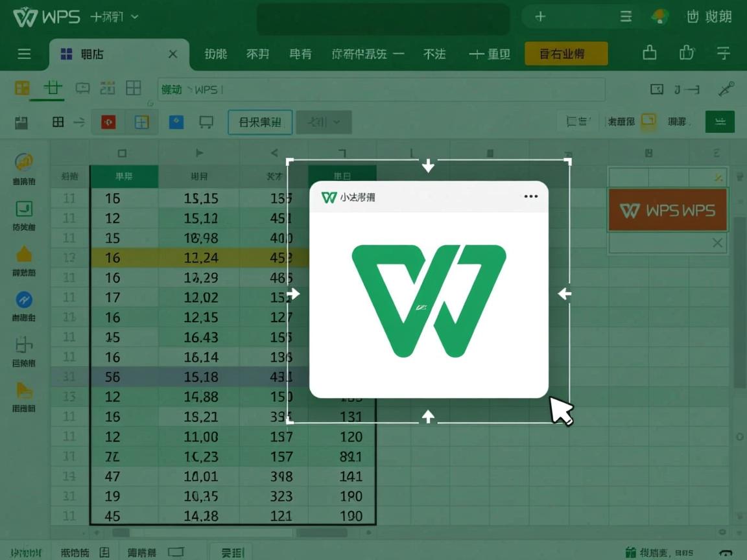Expand the workbook name dropdown in the title bar
747x560 pixels.
(x=133, y=17)
